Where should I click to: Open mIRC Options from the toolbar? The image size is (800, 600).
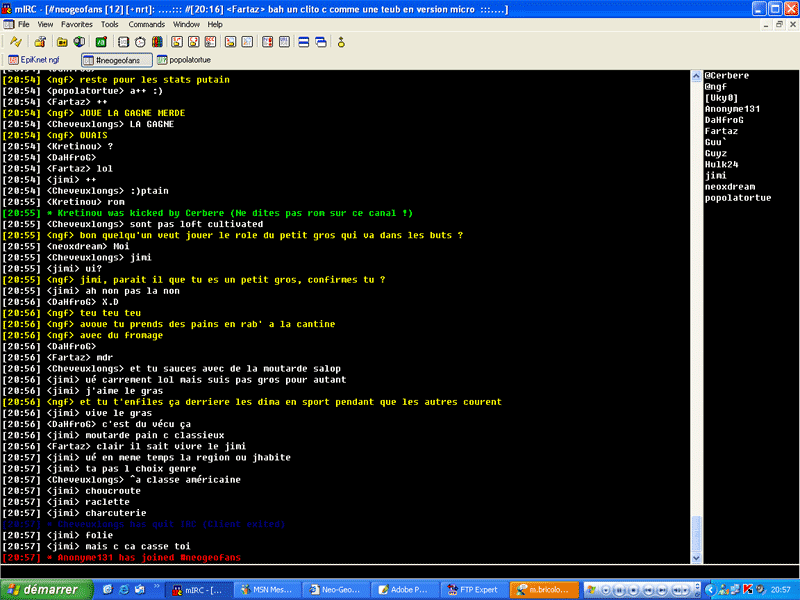point(39,42)
